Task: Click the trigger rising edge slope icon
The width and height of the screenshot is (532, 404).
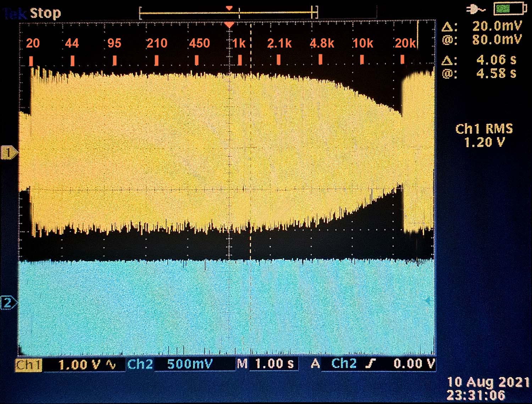Action: coord(370,364)
